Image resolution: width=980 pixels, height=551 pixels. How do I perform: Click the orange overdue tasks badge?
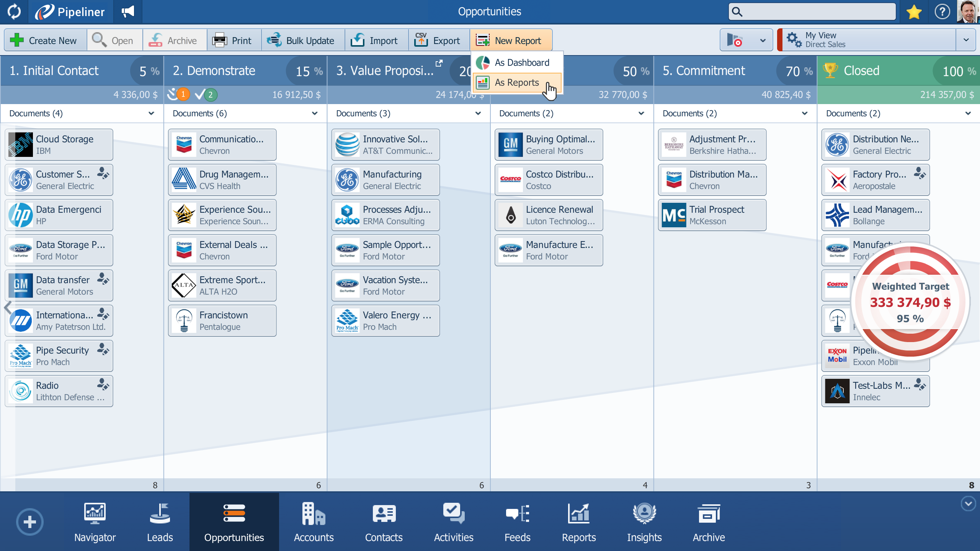(x=183, y=94)
